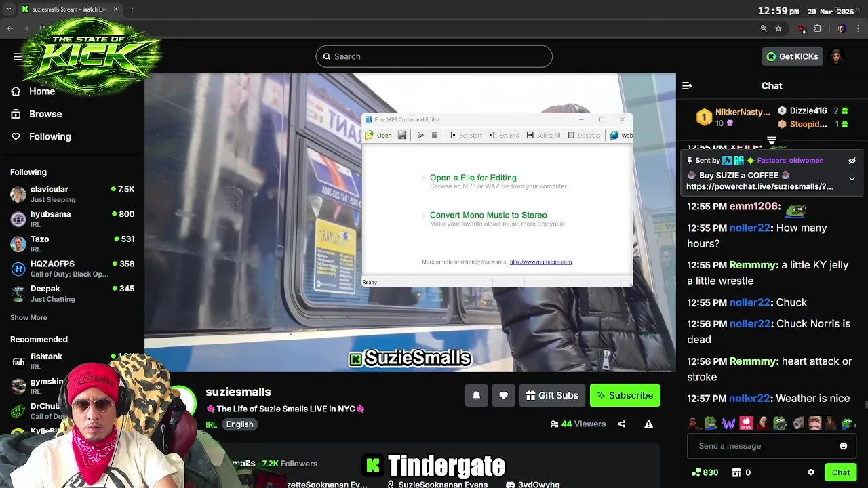Click Remmmy's name on 'heart attack or stroke' message
Image resolution: width=868 pixels, height=488 pixels.
pyautogui.click(x=753, y=361)
